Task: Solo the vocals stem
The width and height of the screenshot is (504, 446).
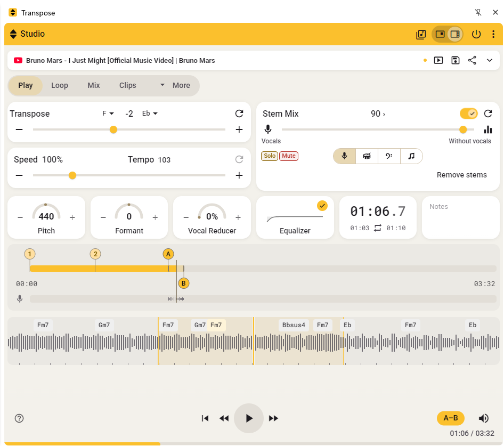Action: [270, 156]
